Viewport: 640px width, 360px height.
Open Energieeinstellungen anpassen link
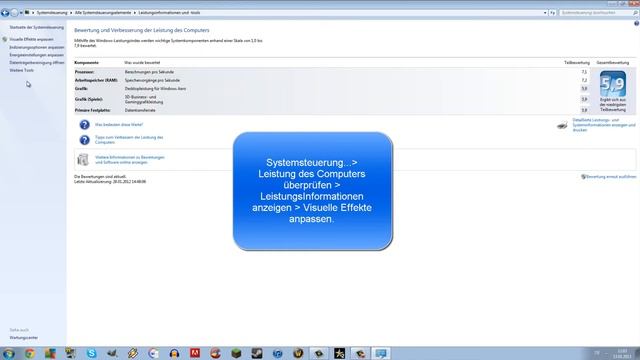36,55
